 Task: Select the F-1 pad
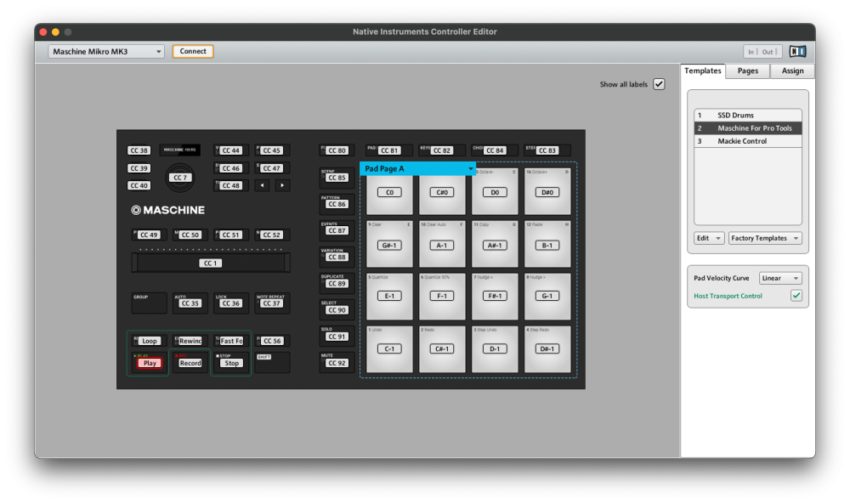tap(442, 296)
